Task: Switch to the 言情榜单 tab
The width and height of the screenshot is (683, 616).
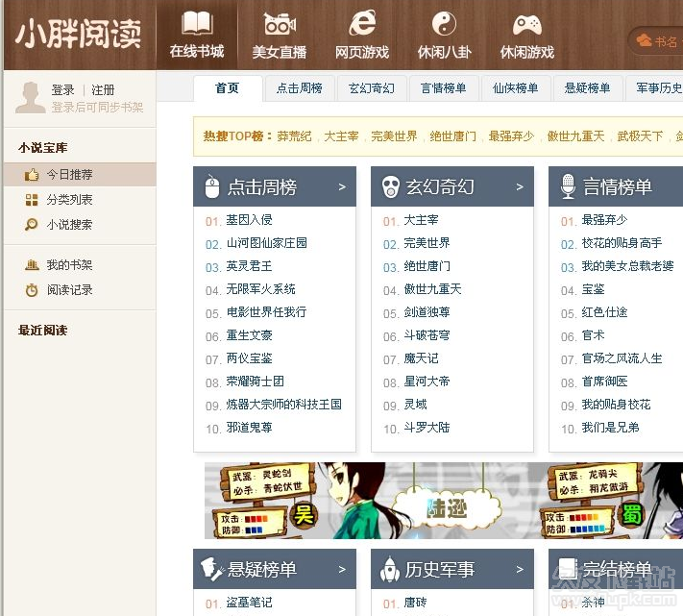Action: pyautogui.click(x=444, y=88)
